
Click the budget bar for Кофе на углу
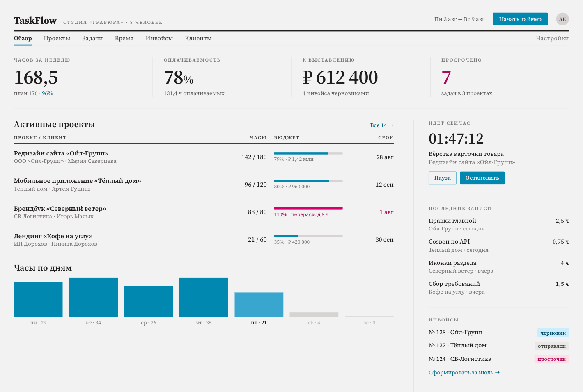pyautogui.click(x=308, y=236)
